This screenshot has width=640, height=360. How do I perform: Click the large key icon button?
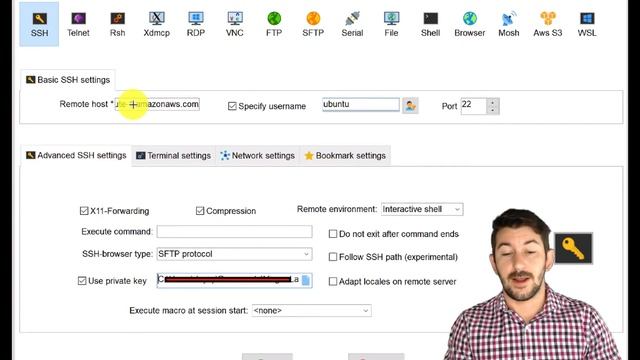tap(573, 248)
